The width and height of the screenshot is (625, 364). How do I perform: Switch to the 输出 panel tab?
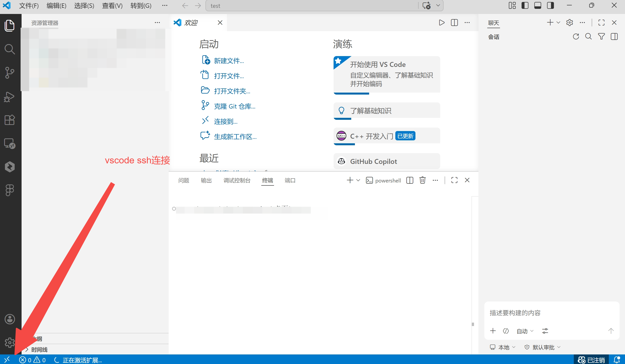[206, 180]
